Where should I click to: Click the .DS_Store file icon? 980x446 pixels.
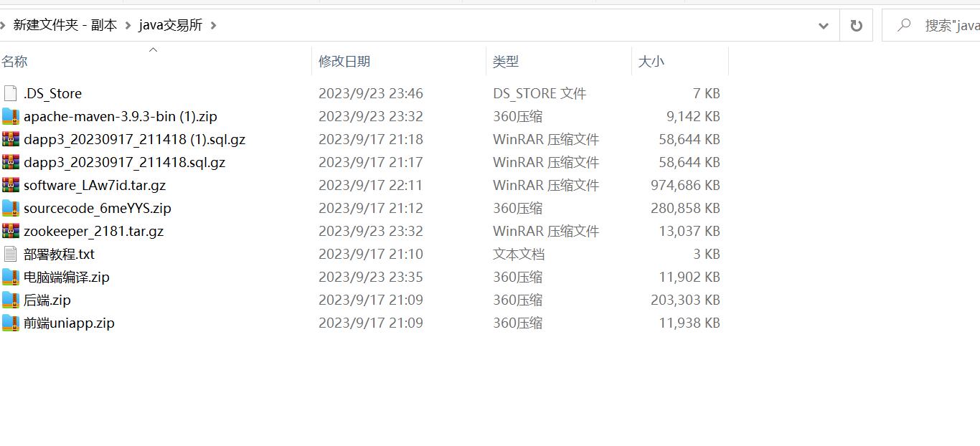coord(10,93)
